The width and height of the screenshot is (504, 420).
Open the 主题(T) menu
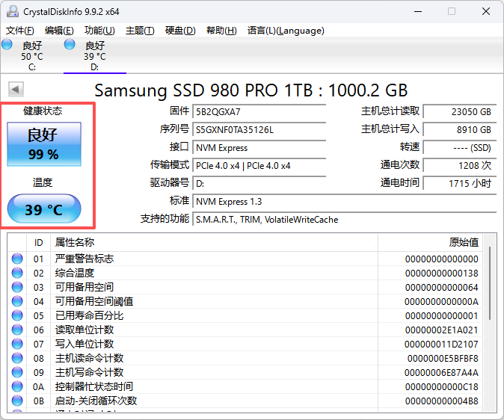[x=140, y=31]
